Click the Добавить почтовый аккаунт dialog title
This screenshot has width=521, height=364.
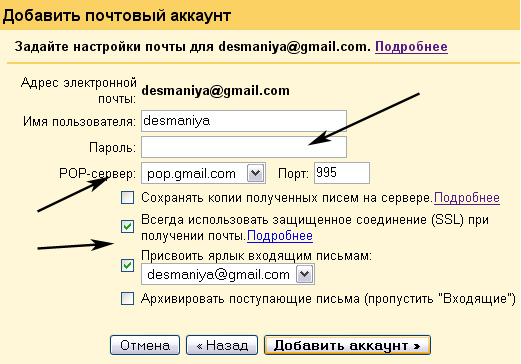coord(117,15)
